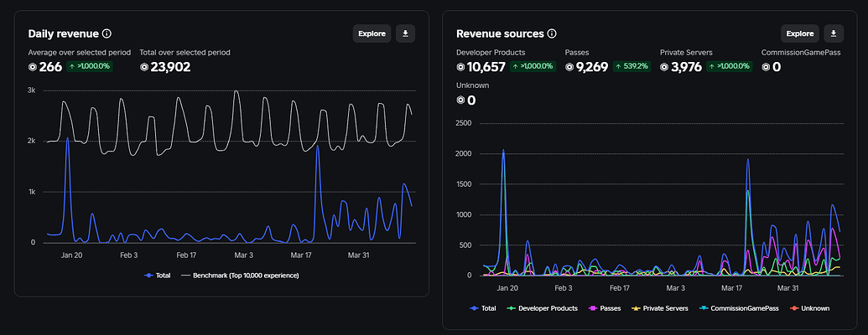
Task: Toggle the Developer Products legend entry
Action: click(542, 308)
